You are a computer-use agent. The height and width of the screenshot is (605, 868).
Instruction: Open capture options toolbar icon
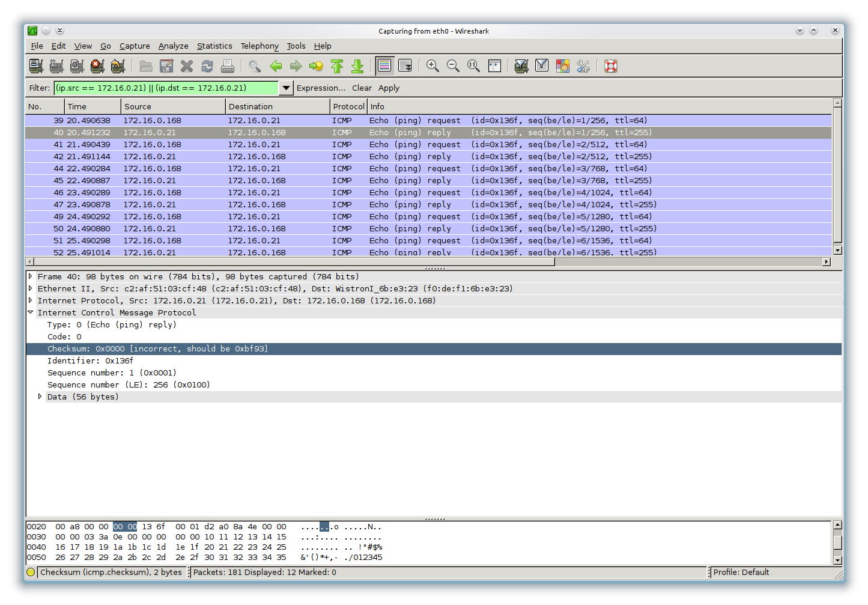tap(56, 66)
